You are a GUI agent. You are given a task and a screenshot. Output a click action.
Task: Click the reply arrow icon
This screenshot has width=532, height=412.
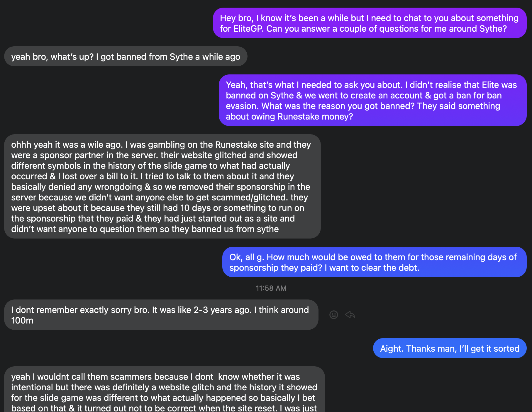(x=350, y=315)
